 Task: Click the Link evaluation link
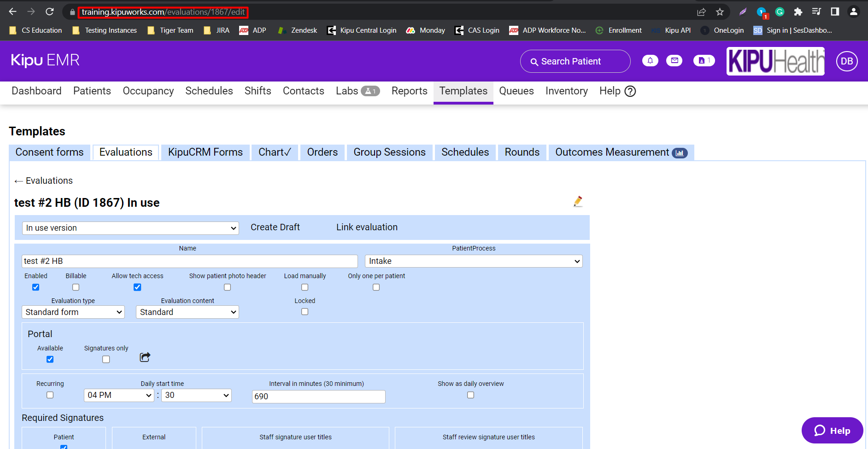pyautogui.click(x=366, y=227)
